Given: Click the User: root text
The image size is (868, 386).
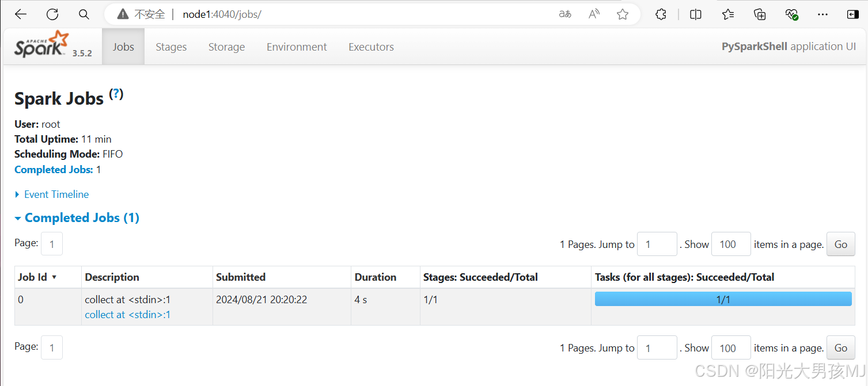Looking at the screenshot, I should click(37, 124).
